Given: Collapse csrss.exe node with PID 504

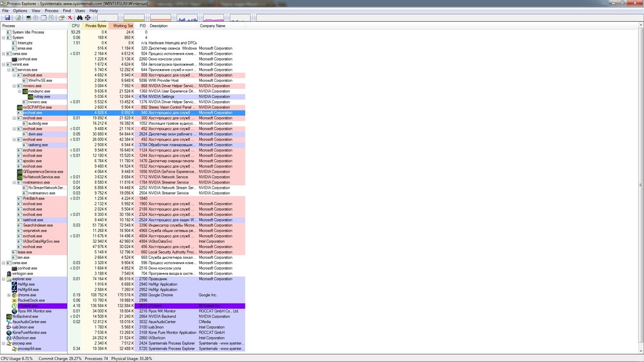Looking at the screenshot, I should click(4, 54).
